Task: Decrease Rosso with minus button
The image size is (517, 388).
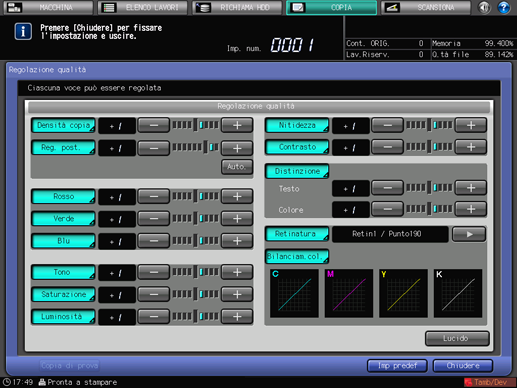Action: pyautogui.click(x=154, y=197)
